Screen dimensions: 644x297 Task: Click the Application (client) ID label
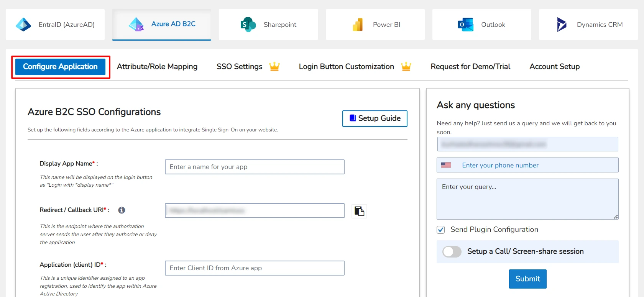click(73, 265)
